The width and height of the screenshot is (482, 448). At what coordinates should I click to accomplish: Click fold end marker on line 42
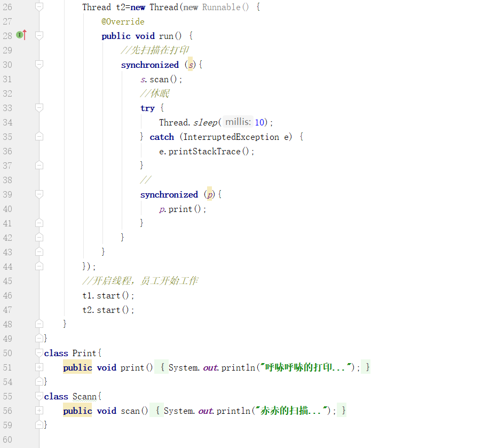click(x=39, y=238)
